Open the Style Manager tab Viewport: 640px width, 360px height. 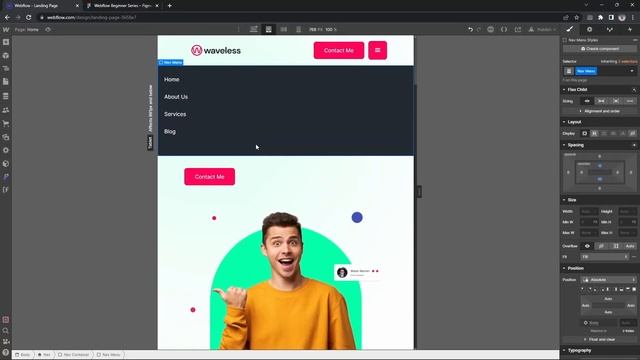tap(609, 29)
